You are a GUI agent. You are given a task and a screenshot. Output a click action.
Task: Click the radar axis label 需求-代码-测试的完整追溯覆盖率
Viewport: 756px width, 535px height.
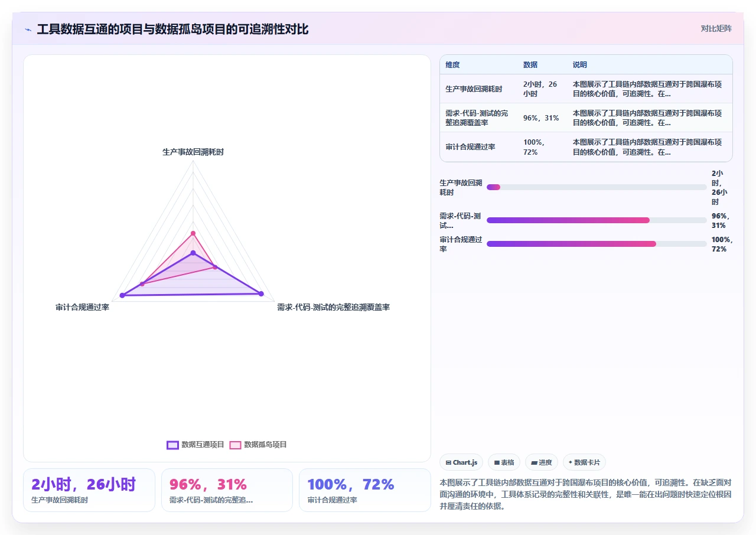point(334,308)
